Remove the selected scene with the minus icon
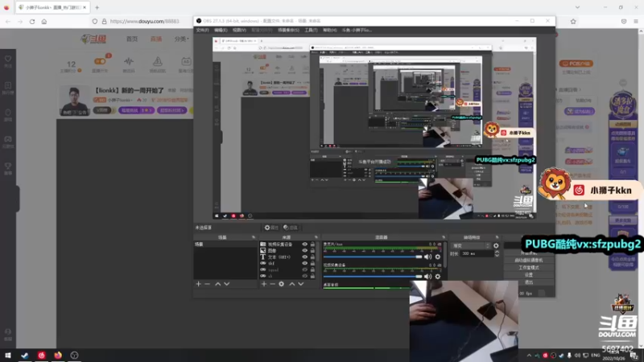 point(208,284)
